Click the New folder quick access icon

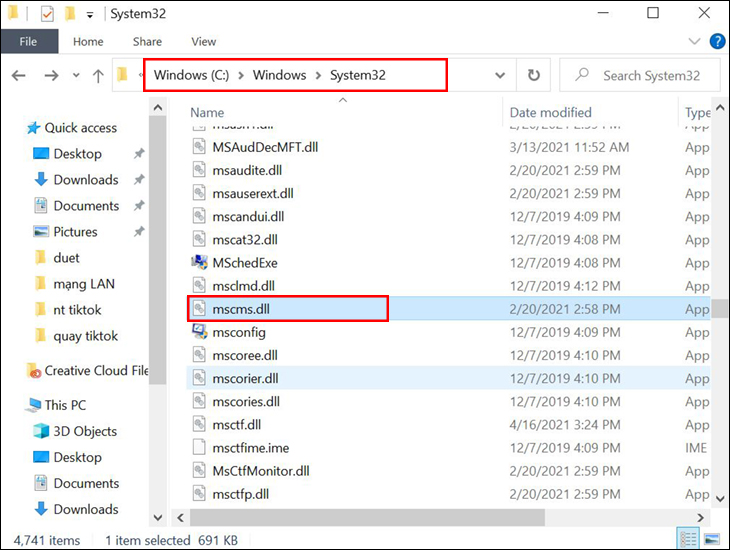70,14
